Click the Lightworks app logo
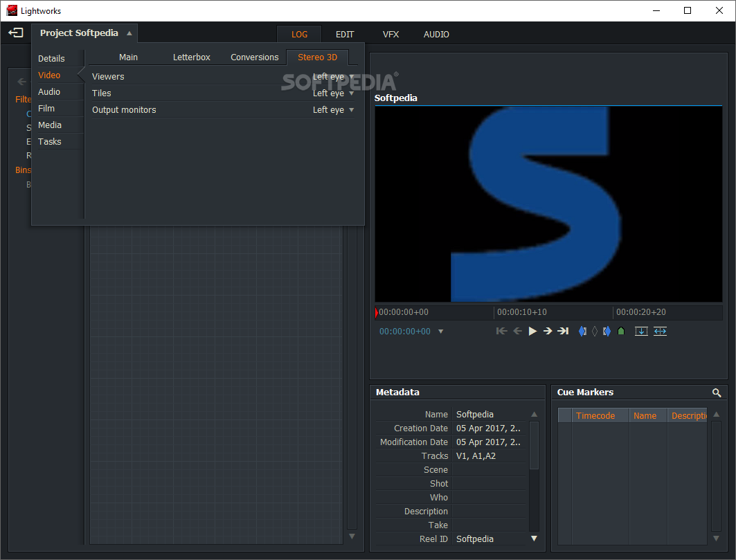Viewport: 736px width, 560px height. pyautogui.click(x=12, y=10)
